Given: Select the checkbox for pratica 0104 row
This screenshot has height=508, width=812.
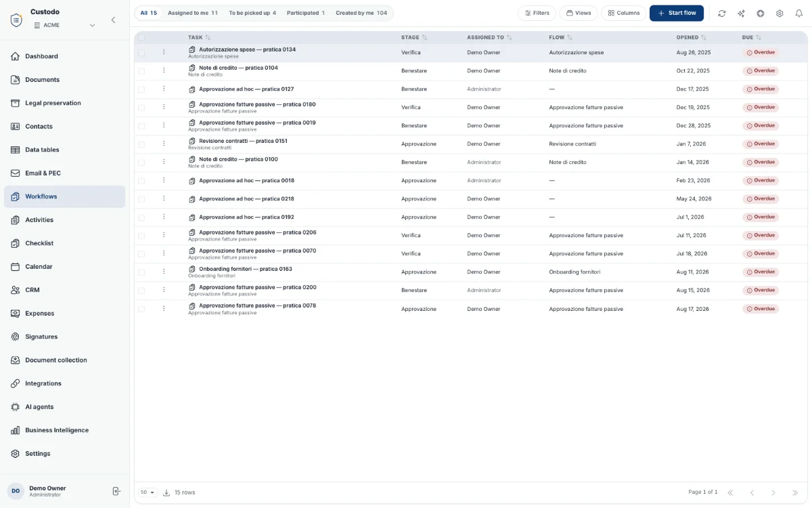Looking at the screenshot, I should [x=141, y=71].
